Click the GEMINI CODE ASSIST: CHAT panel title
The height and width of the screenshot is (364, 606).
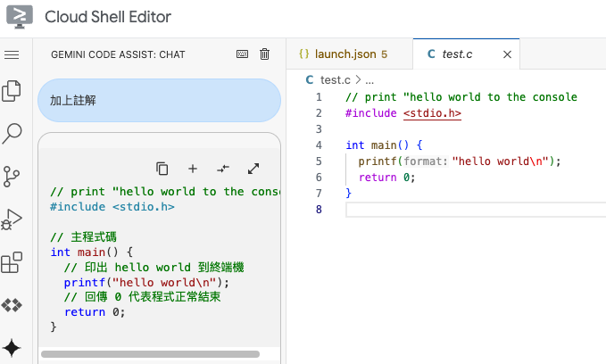[x=118, y=54]
